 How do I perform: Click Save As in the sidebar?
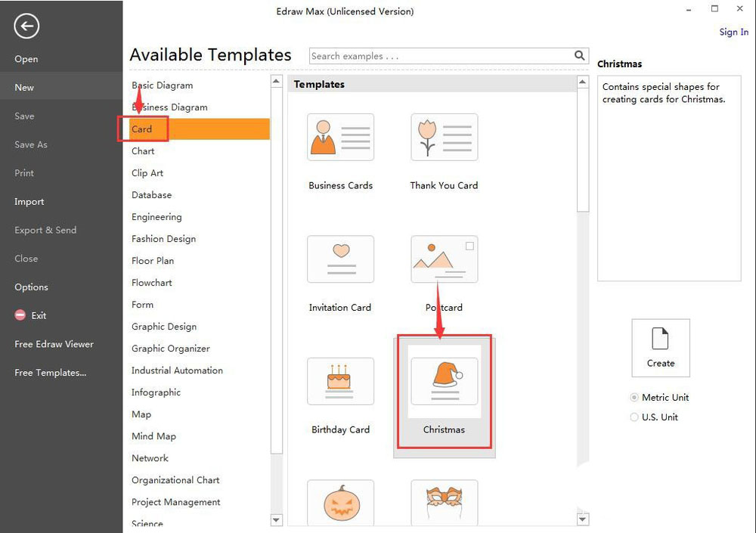coord(31,144)
